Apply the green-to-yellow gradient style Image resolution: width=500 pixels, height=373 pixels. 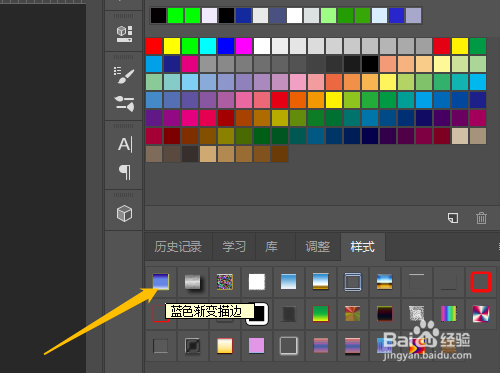point(321,314)
